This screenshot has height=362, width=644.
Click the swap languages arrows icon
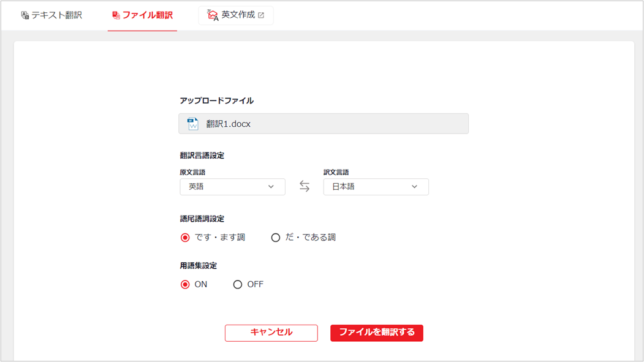point(305,186)
